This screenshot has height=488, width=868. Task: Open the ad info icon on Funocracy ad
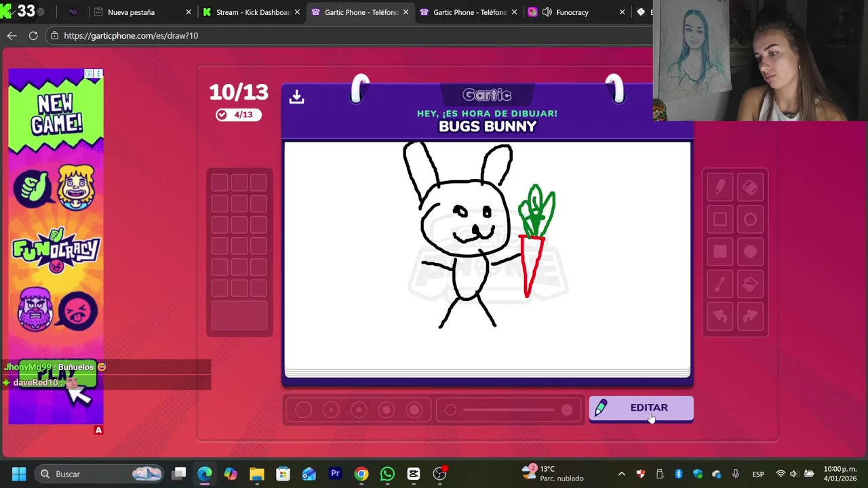89,73
